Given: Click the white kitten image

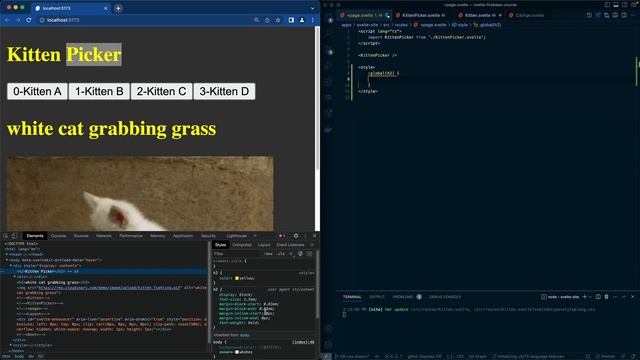Looking at the screenshot, I should click(140, 193).
